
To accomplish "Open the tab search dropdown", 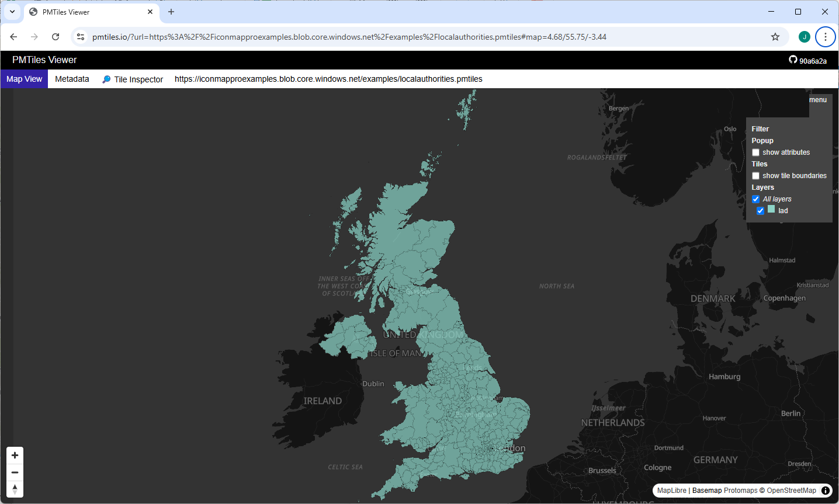I will point(12,12).
